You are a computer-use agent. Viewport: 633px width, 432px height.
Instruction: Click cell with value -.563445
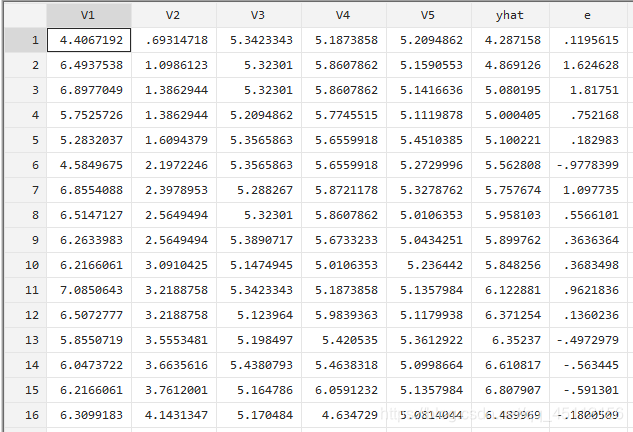click(588, 365)
